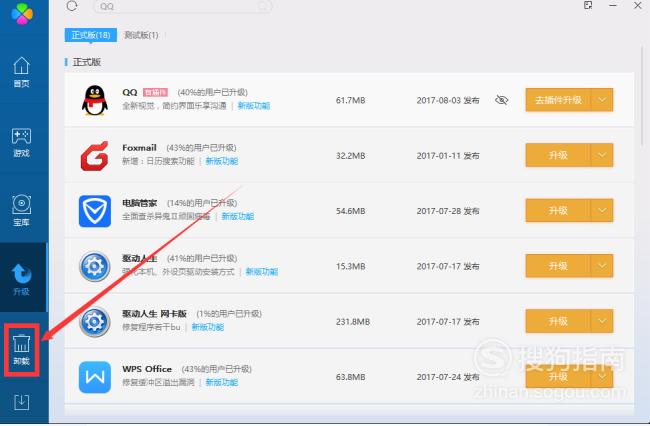Switch to the 正式版(18) tab
650x426 pixels.
[x=91, y=35]
